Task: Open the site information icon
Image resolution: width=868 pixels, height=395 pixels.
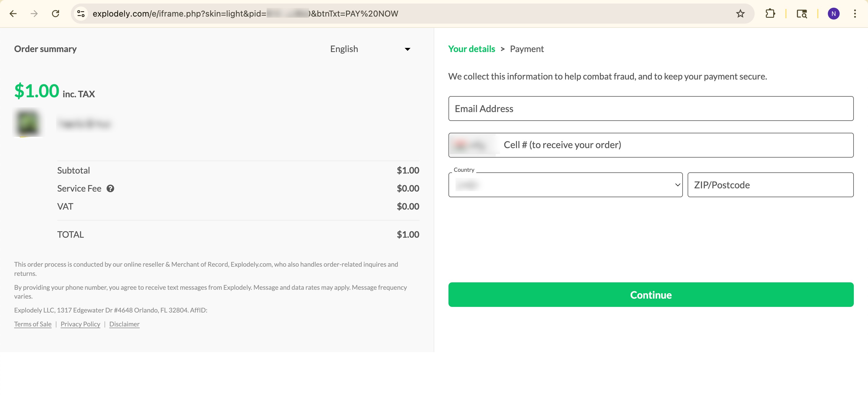Action: click(x=81, y=14)
